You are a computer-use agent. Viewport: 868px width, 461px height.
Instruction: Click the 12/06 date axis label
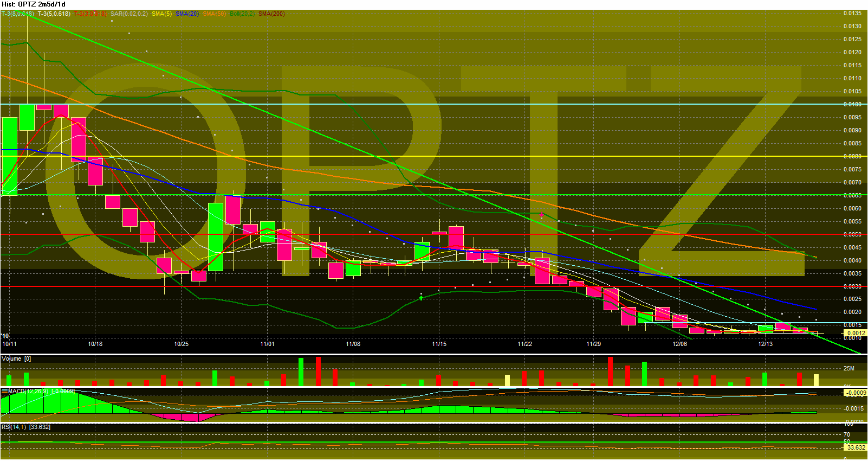click(679, 344)
